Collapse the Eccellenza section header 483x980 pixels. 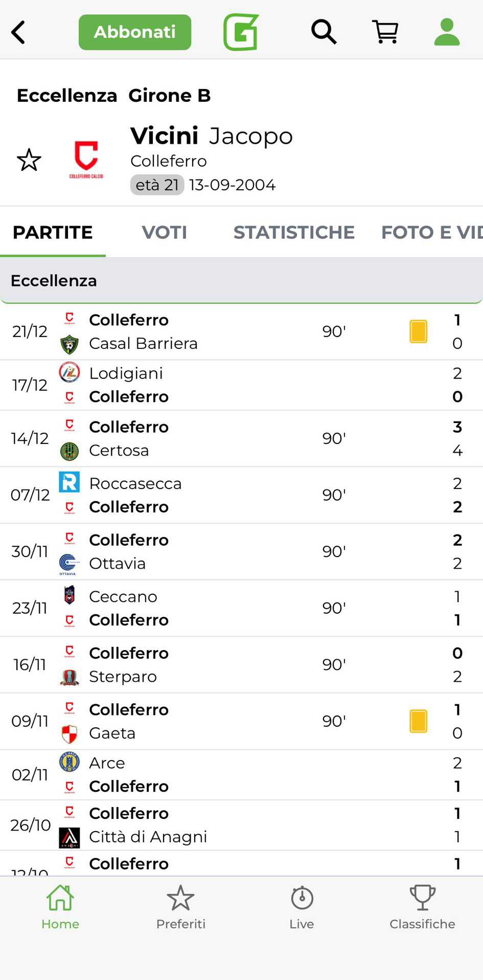pyautogui.click(x=241, y=280)
